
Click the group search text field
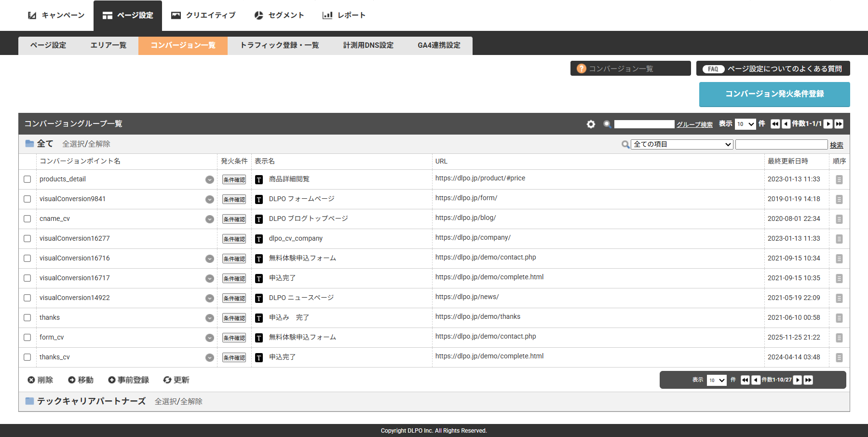point(644,124)
